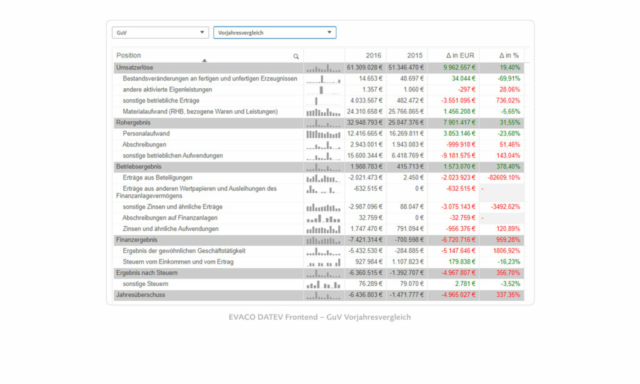Click Personalaufwand delta 3.853.146 €

(459, 134)
